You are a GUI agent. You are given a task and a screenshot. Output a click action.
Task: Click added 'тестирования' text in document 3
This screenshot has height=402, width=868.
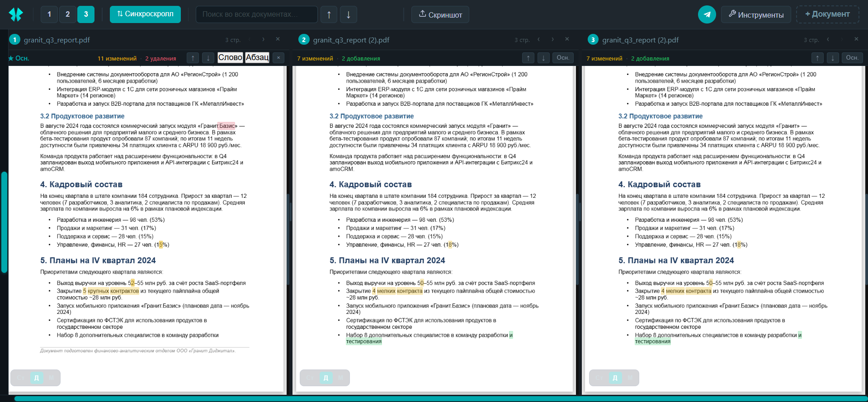click(x=652, y=341)
